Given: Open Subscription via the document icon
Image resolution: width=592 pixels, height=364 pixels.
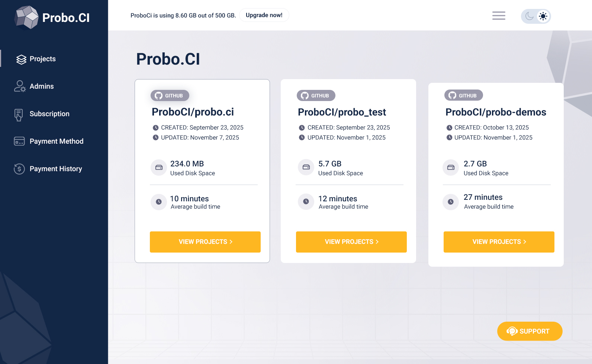Looking at the screenshot, I should [19, 114].
